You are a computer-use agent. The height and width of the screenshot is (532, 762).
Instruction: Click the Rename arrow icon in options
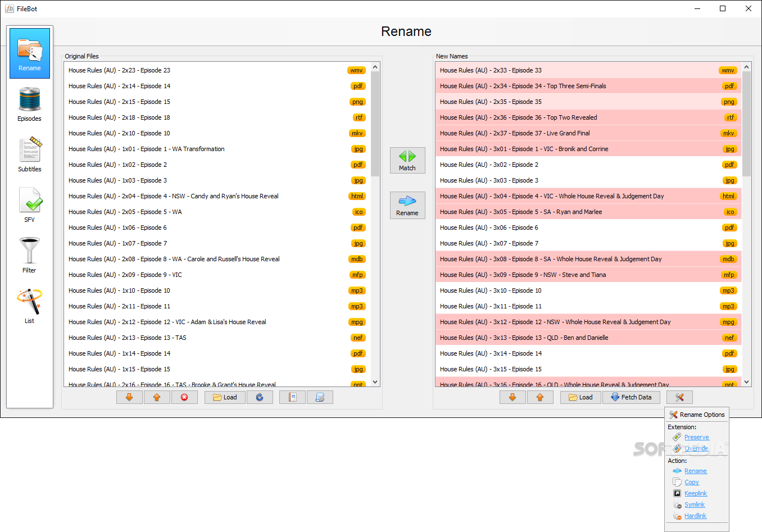[677, 471]
